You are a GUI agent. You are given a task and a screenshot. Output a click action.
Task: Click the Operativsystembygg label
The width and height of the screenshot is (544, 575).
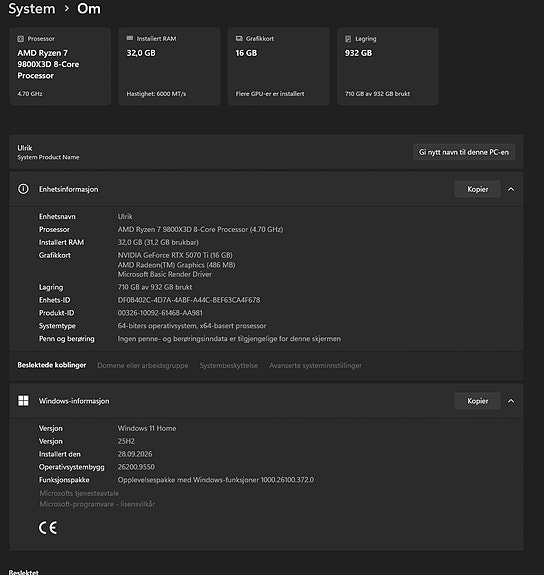pos(72,467)
